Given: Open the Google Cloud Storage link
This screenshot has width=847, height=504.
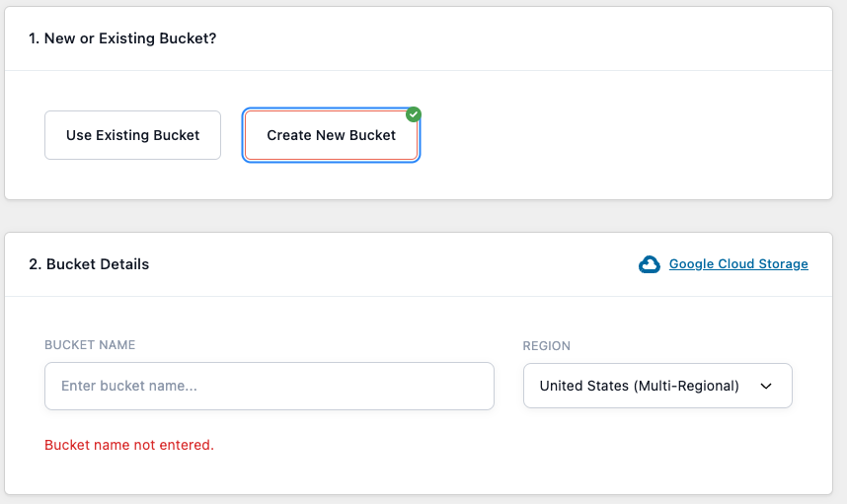Looking at the screenshot, I should (738, 264).
